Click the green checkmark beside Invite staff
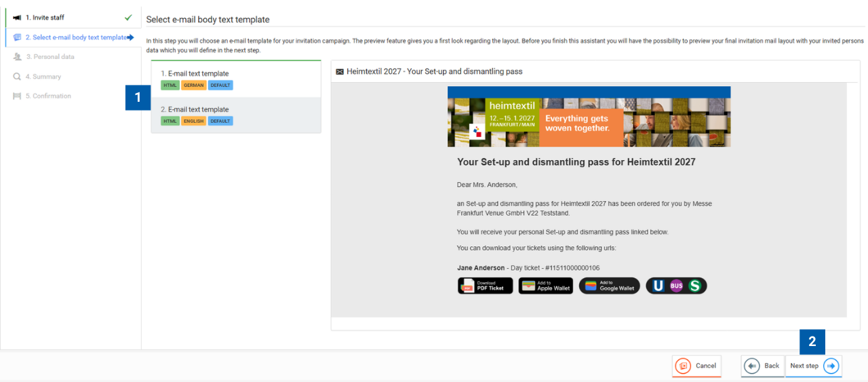Image resolution: width=868 pixels, height=382 pixels. tap(128, 18)
